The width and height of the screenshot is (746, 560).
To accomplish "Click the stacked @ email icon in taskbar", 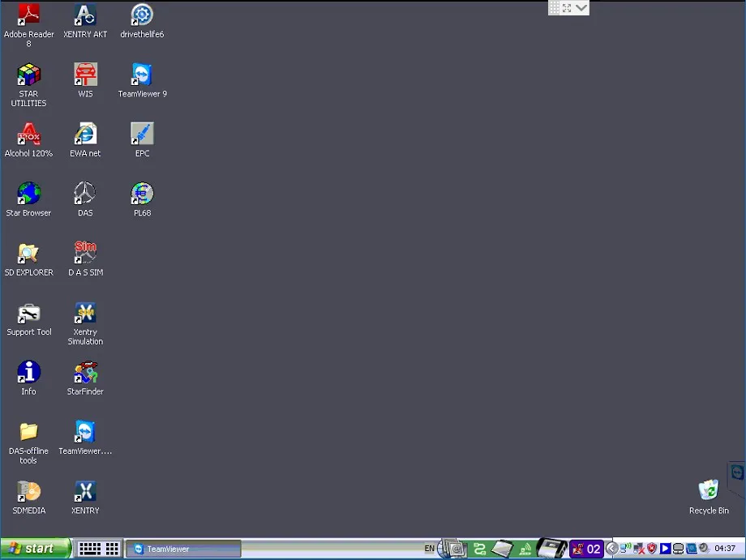I will pos(453,548).
